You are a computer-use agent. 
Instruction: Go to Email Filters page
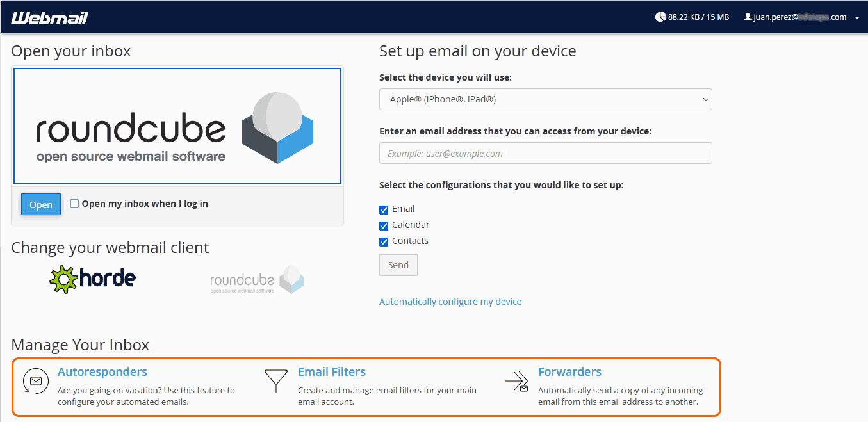pos(332,372)
